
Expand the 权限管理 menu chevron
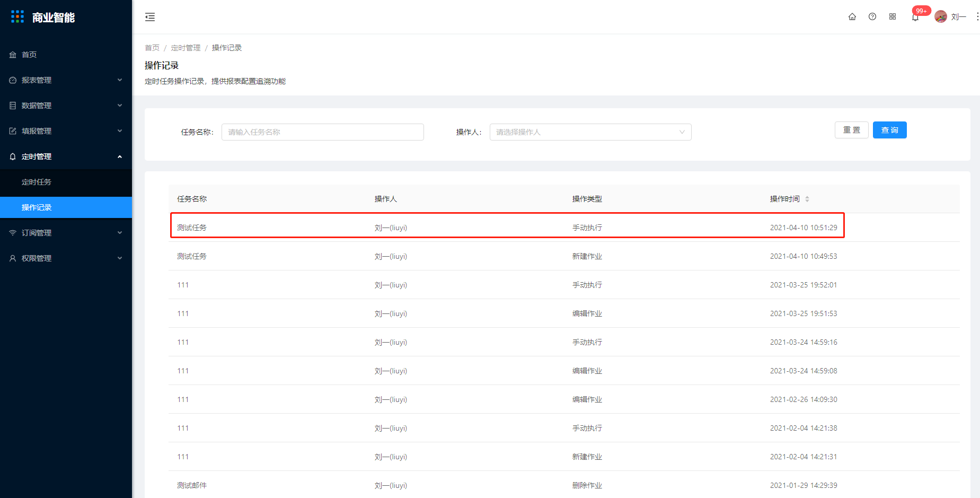(120, 258)
